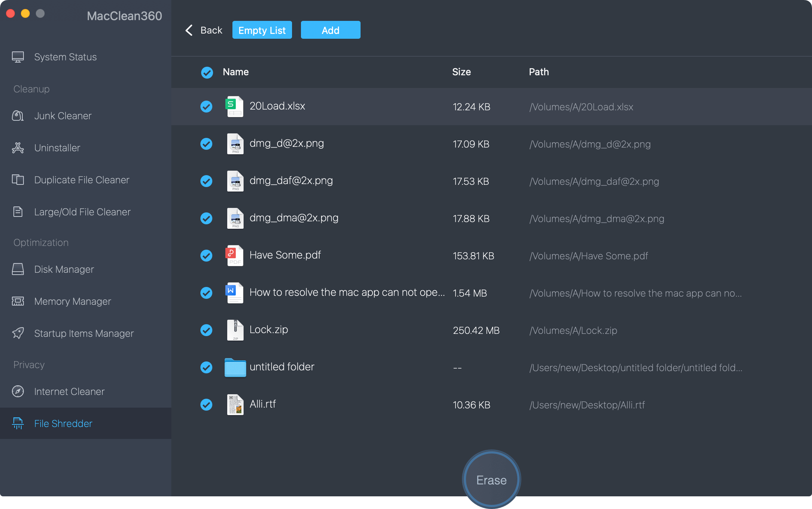Click the Uninstaller icon in sidebar
The height and width of the screenshot is (509, 812).
tap(18, 148)
